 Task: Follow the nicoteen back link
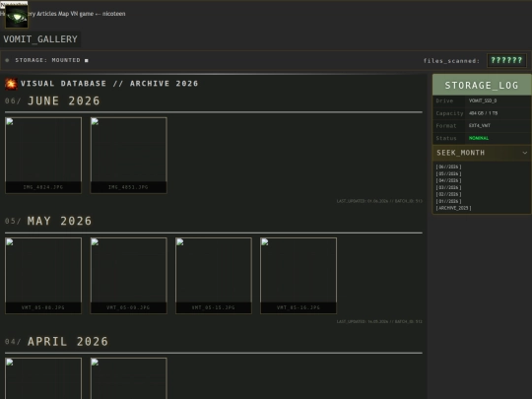110,14
